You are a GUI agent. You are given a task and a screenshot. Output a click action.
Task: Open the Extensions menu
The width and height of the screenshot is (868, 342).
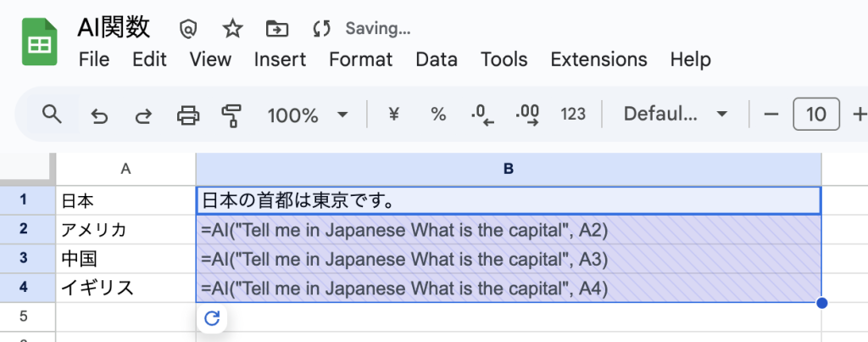(598, 59)
